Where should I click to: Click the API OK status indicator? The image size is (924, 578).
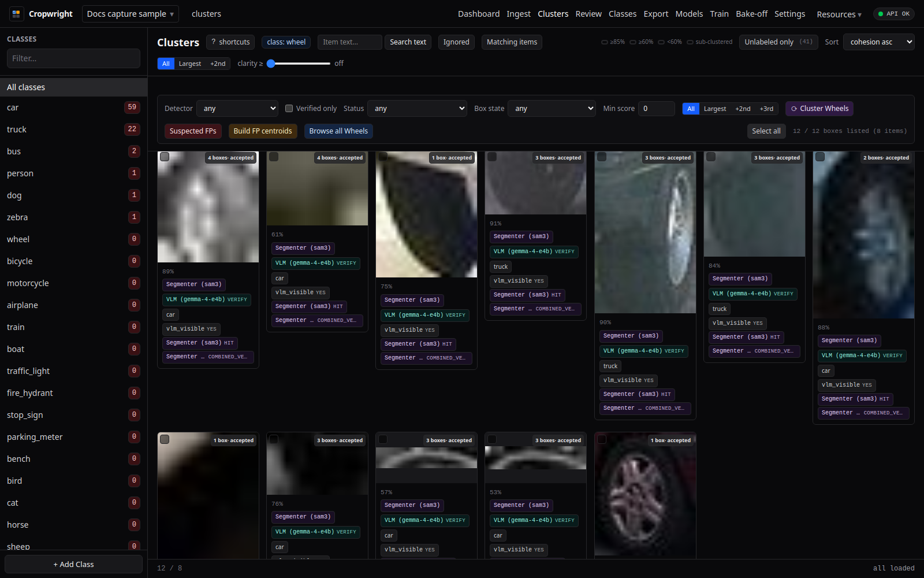tap(893, 14)
